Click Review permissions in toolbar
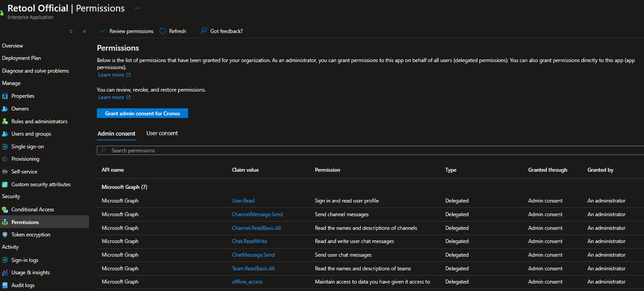Screen dimensions: 644x291 pos(127,31)
